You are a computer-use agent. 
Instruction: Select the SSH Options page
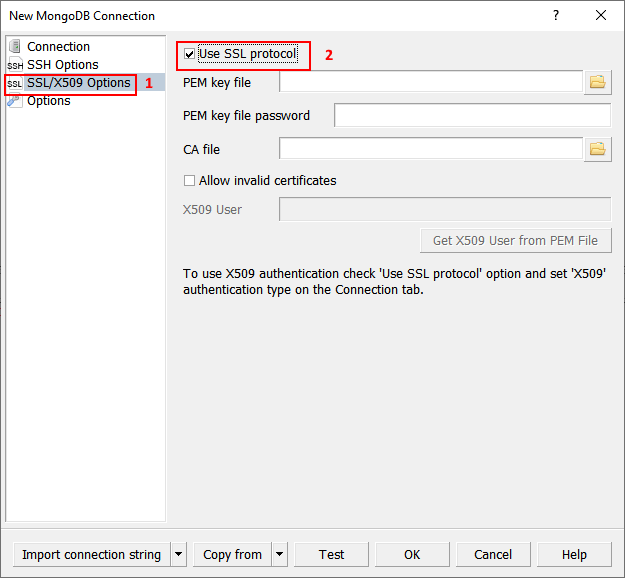pyautogui.click(x=63, y=65)
